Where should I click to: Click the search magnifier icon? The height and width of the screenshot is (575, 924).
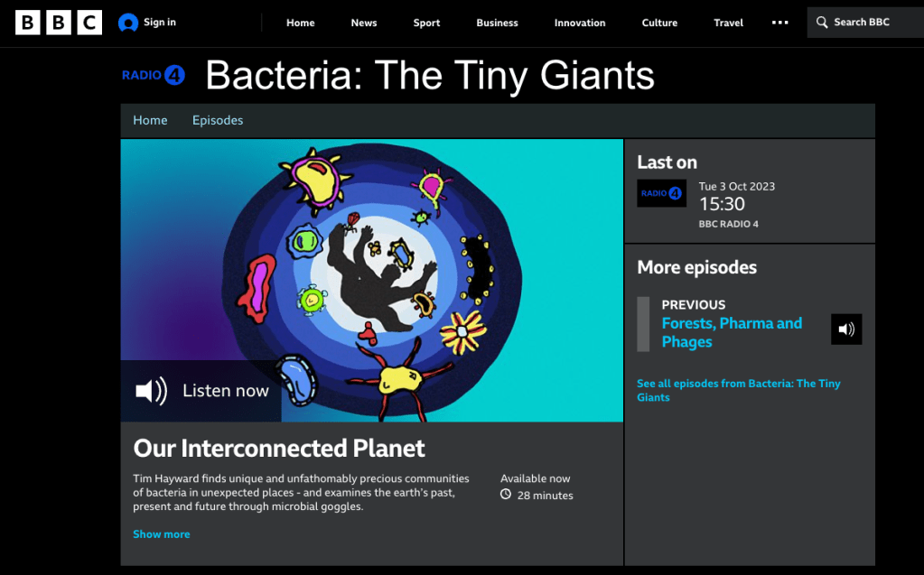point(822,23)
